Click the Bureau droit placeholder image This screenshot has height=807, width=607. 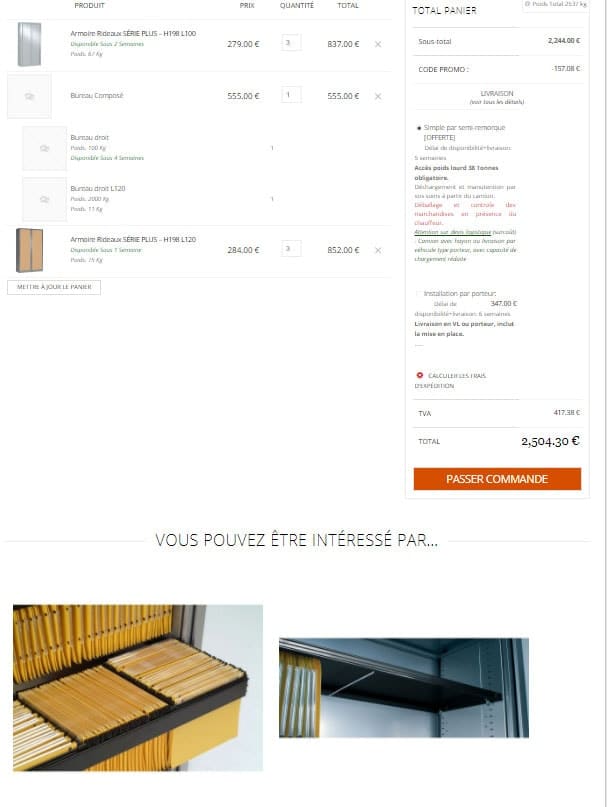click(x=44, y=148)
